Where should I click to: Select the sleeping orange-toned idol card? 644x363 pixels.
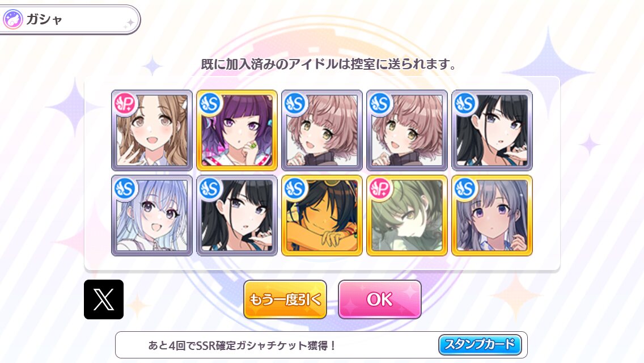tap(322, 216)
